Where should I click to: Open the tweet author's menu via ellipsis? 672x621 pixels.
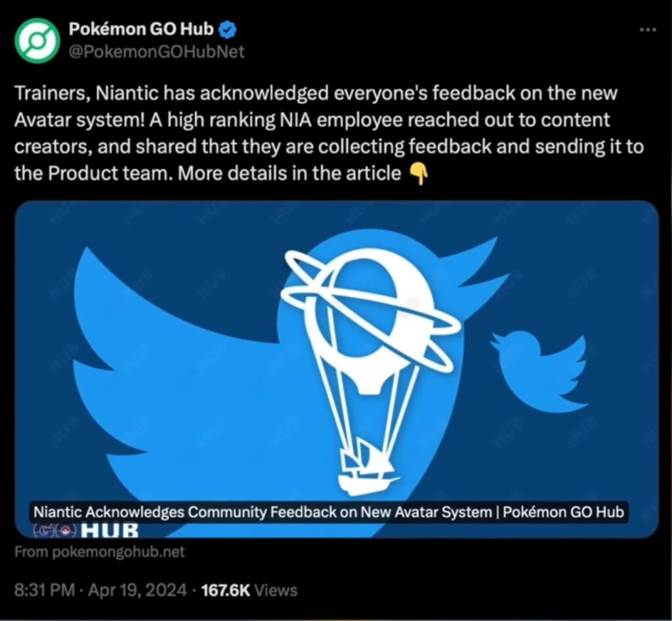coord(648,29)
